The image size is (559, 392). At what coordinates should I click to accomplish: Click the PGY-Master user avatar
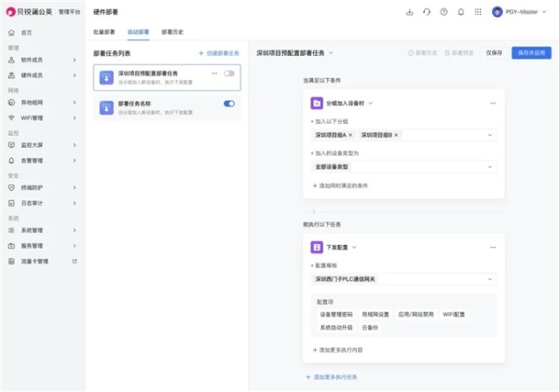point(497,12)
